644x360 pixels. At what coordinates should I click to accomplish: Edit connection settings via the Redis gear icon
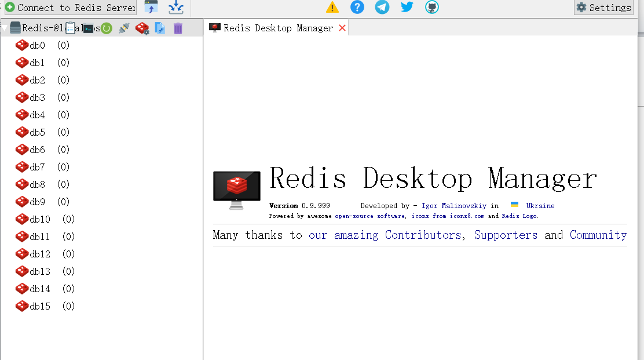142,28
